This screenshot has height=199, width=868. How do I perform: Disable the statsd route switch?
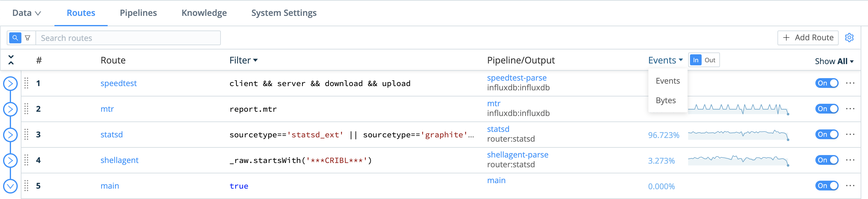[x=827, y=135]
